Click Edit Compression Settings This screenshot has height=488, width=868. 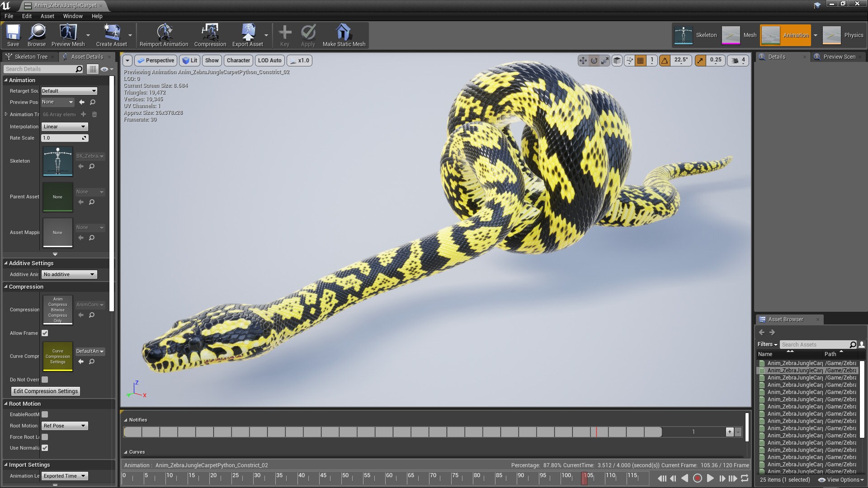[45, 391]
